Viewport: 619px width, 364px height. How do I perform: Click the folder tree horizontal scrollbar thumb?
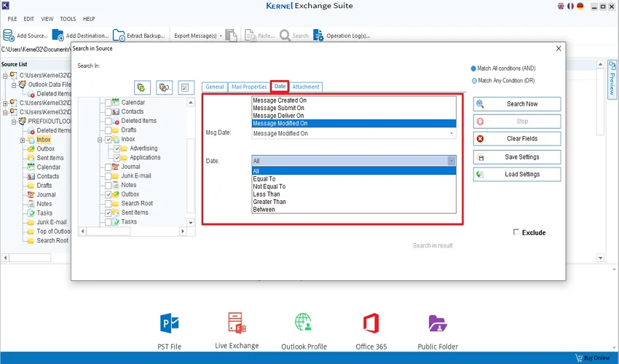point(109,232)
